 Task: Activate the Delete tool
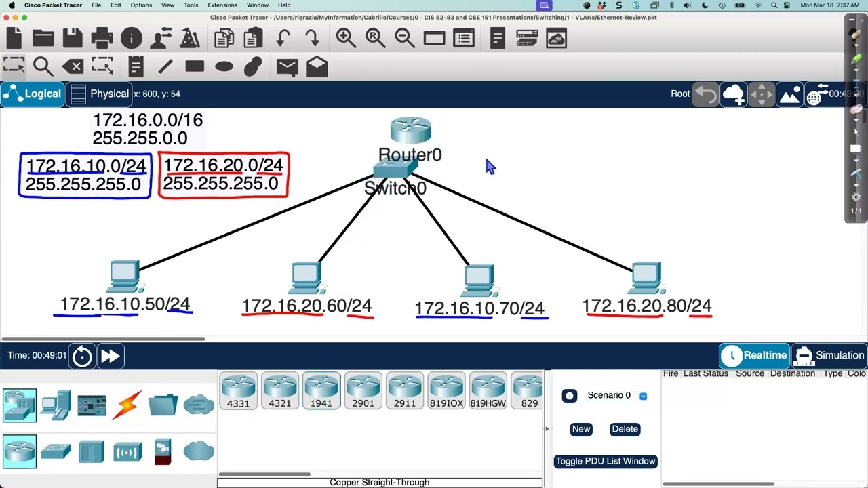pyautogui.click(x=73, y=66)
